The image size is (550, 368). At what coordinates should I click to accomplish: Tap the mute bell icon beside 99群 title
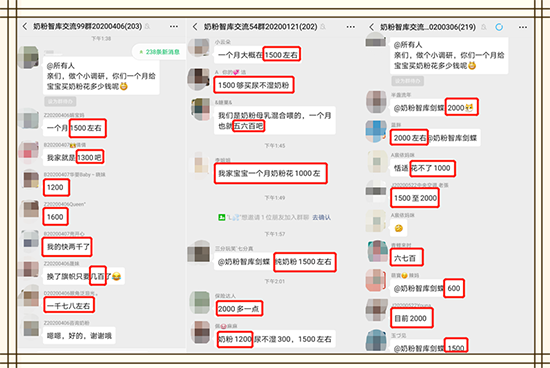pos(147,26)
